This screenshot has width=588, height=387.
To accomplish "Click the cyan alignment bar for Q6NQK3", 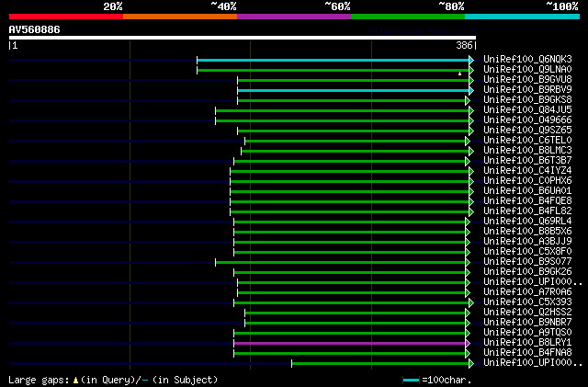I will (333, 60).
